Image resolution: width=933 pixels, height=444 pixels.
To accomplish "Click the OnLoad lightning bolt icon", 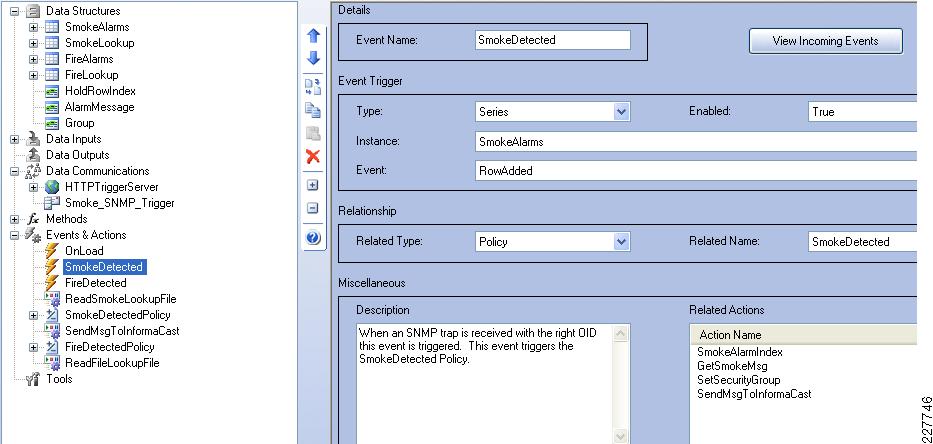I will point(52,251).
